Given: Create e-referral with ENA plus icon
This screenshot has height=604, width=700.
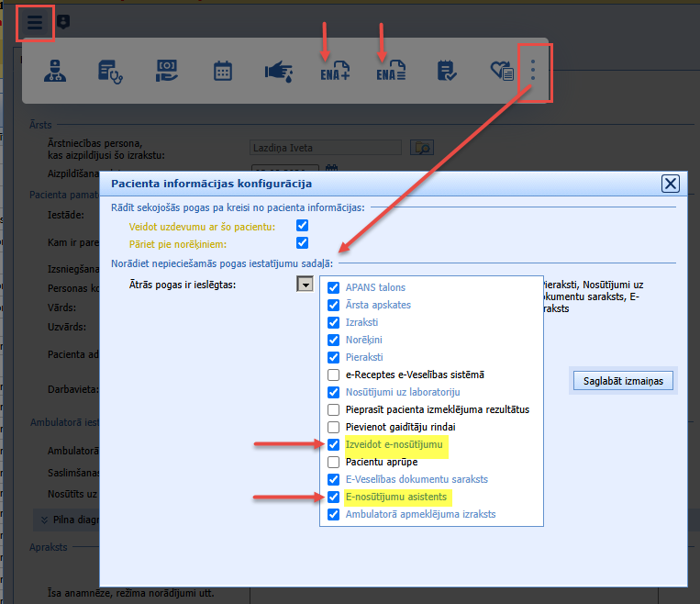Looking at the screenshot, I should 335,71.
